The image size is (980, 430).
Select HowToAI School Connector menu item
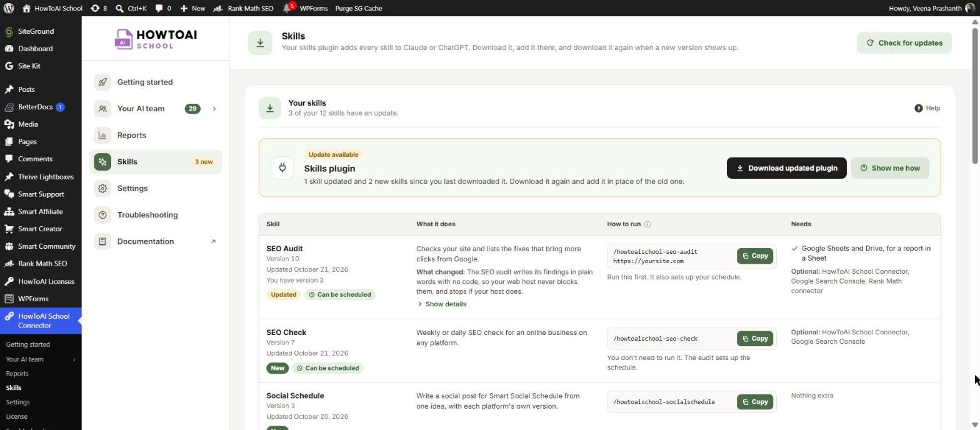41,321
